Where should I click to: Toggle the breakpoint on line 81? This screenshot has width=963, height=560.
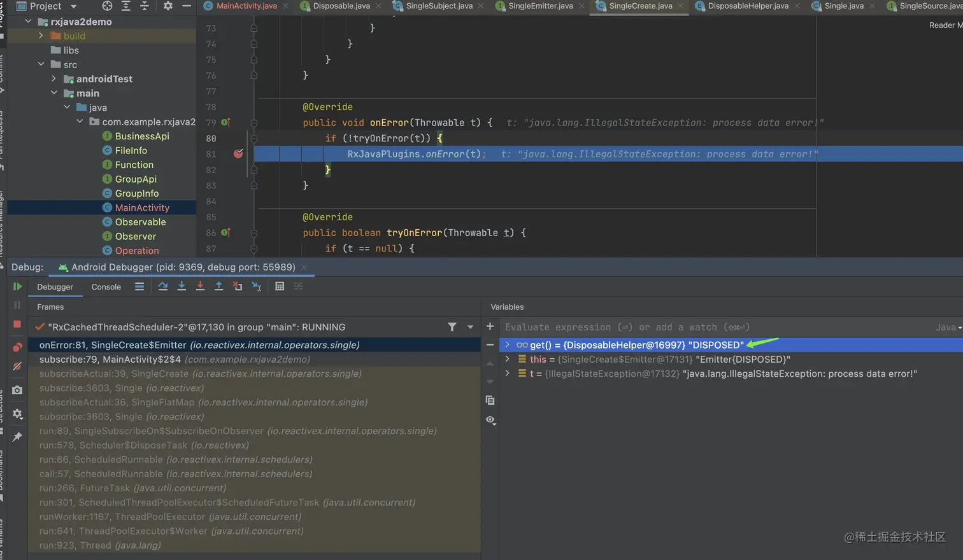(x=238, y=153)
